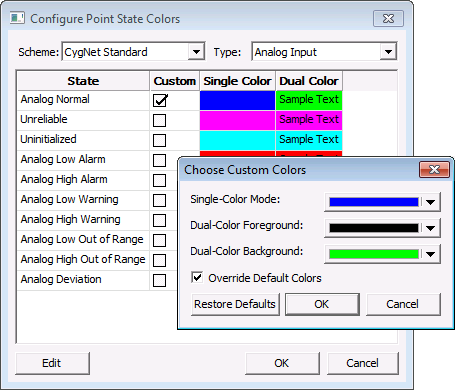Toggle Override Default Colors checkbox
This screenshot has height=390, width=455.
pos(197,277)
